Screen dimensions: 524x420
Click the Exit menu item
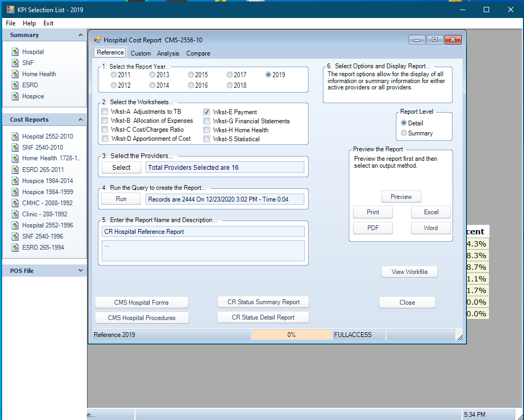pos(49,23)
